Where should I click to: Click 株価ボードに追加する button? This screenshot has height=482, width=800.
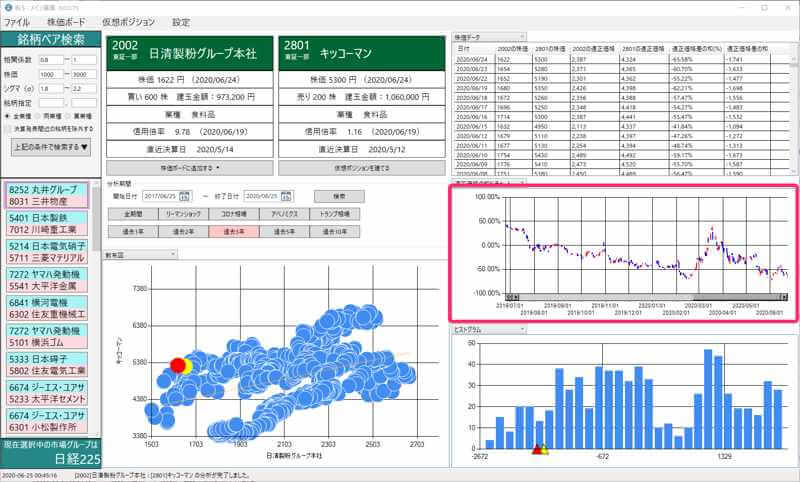pos(190,168)
